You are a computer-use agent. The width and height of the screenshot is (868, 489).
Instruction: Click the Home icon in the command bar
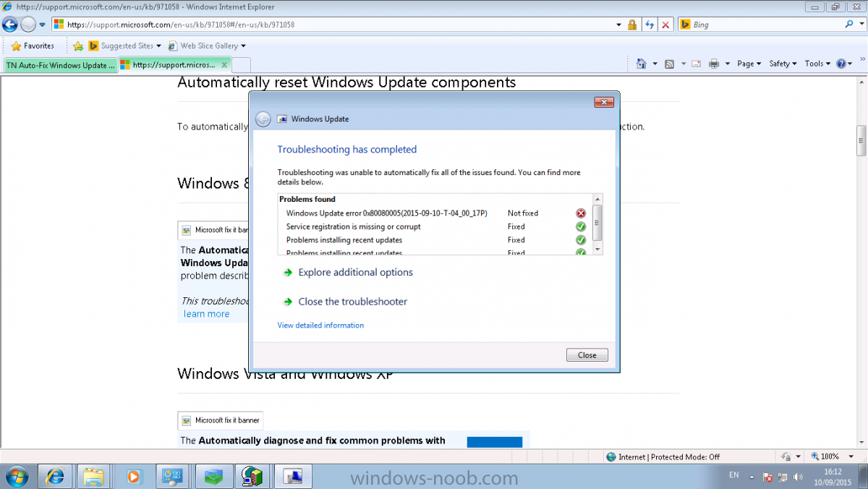pyautogui.click(x=641, y=64)
